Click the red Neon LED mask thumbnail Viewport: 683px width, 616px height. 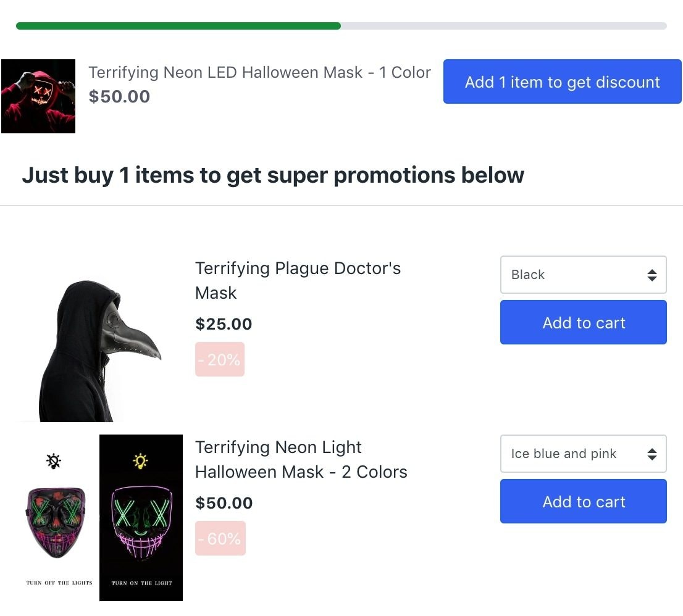(x=38, y=96)
